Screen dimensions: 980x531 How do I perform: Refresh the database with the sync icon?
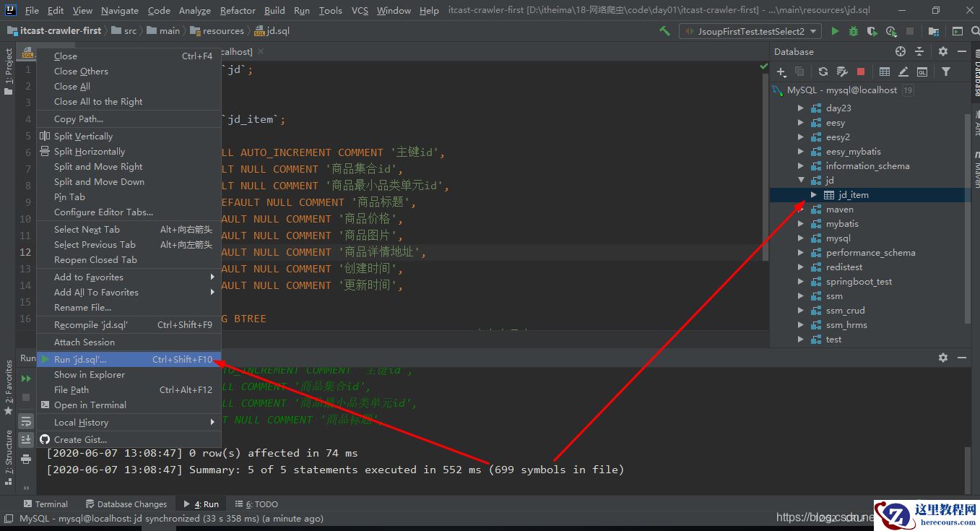tap(823, 72)
